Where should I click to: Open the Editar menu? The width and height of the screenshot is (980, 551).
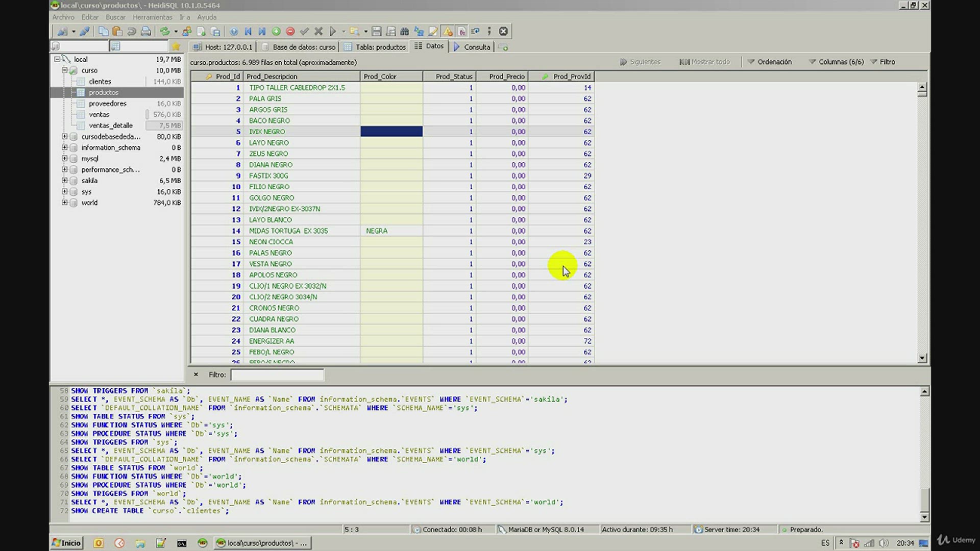coord(90,17)
